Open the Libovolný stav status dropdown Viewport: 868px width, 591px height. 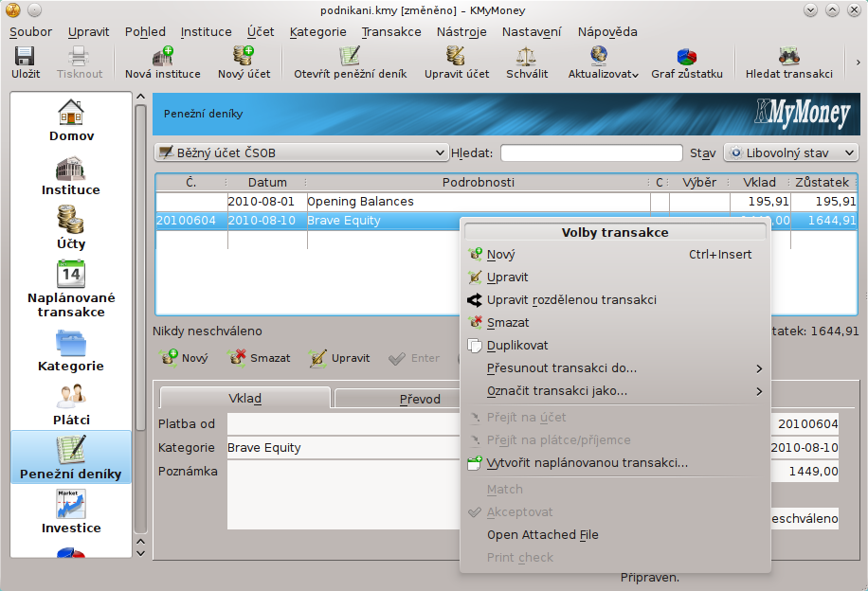pos(790,152)
